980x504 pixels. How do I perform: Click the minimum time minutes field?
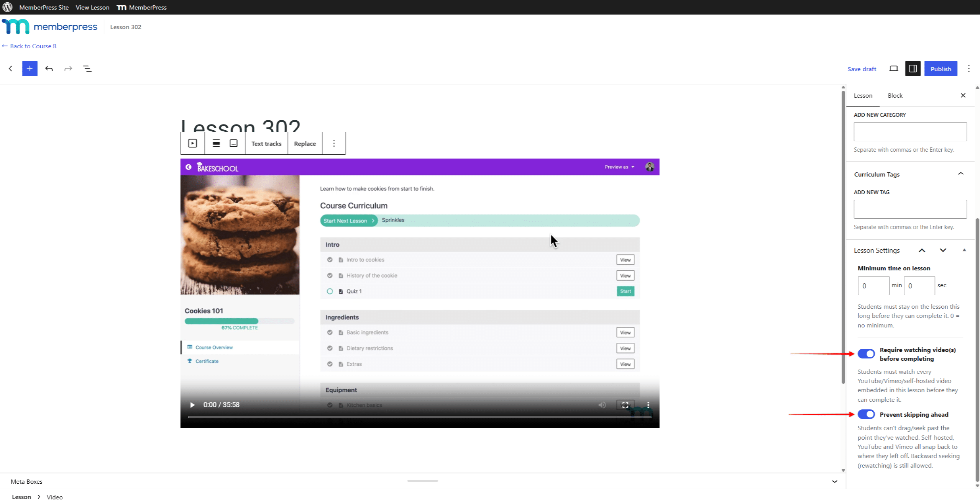(873, 286)
